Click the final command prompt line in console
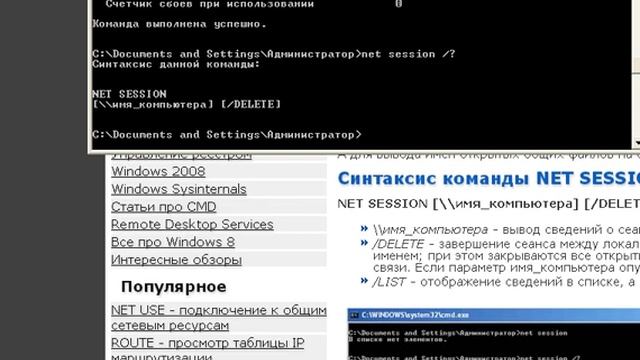 coord(227,135)
